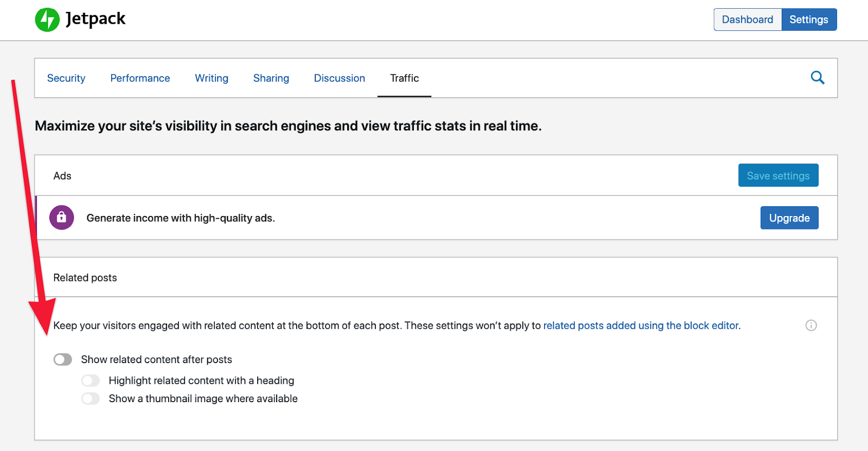This screenshot has width=868, height=451.
Task: Click the Upgrade button for ads
Action: point(789,218)
